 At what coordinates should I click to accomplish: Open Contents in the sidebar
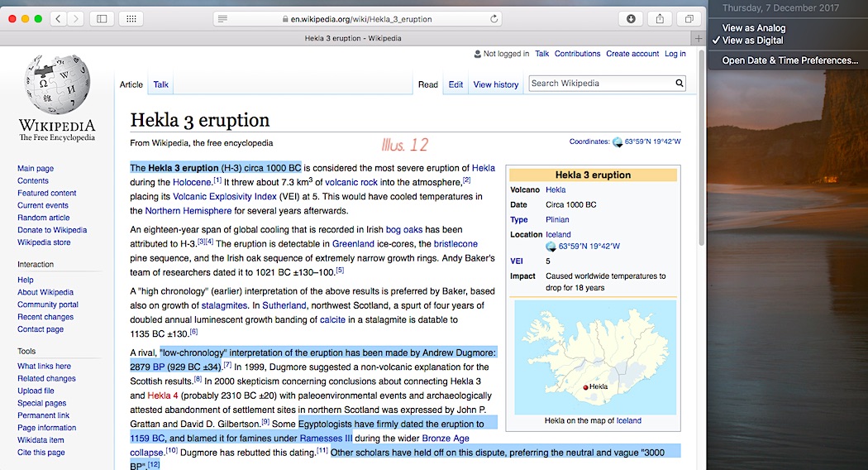tap(33, 180)
